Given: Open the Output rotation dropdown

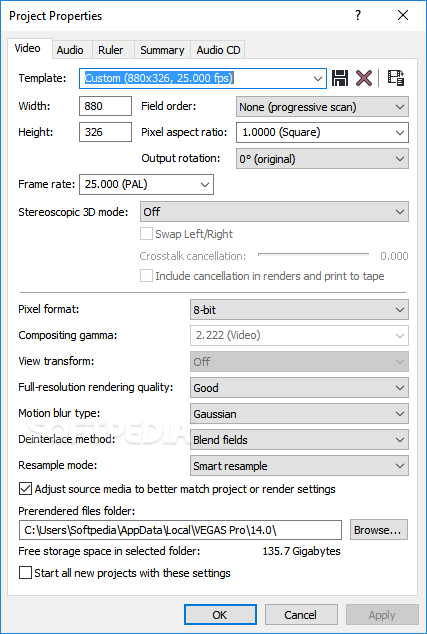Looking at the screenshot, I should tap(322, 159).
